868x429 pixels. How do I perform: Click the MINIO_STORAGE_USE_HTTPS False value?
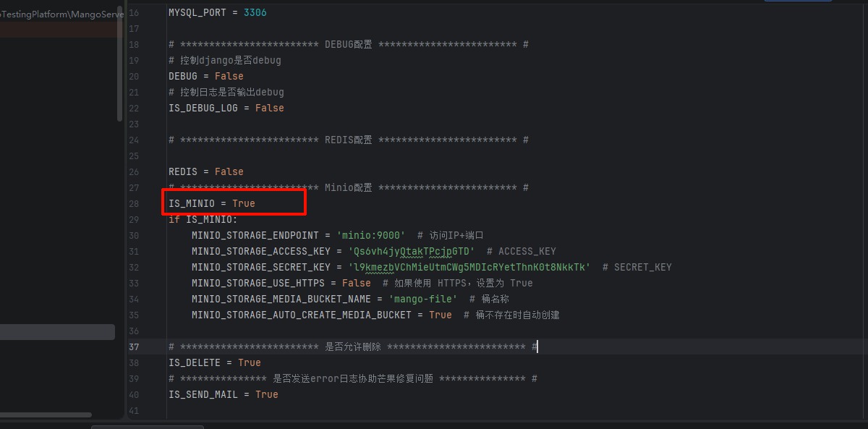pyautogui.click(x=356, y=284)
